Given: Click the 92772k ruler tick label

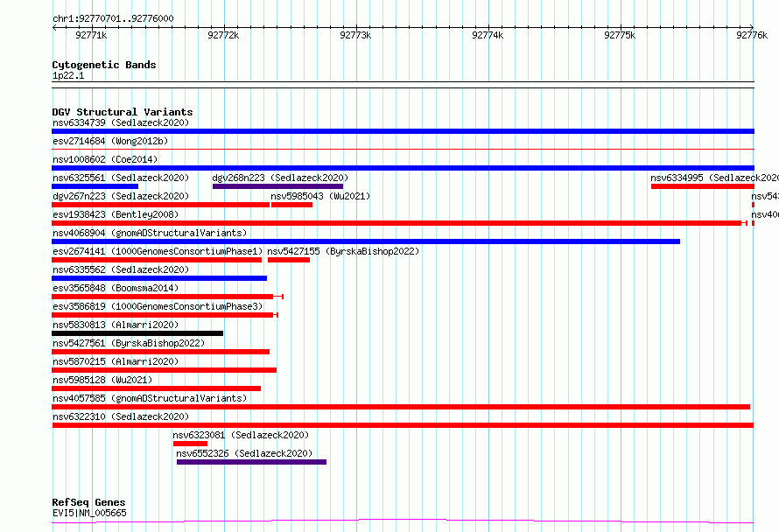Looking at the screenshot, I should (223, 35).
